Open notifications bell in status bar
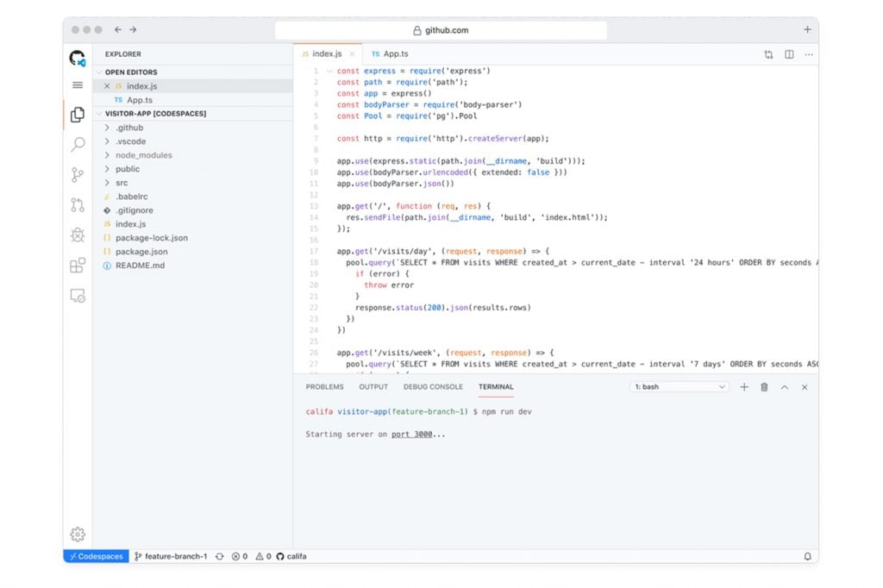 pos(807,556)
